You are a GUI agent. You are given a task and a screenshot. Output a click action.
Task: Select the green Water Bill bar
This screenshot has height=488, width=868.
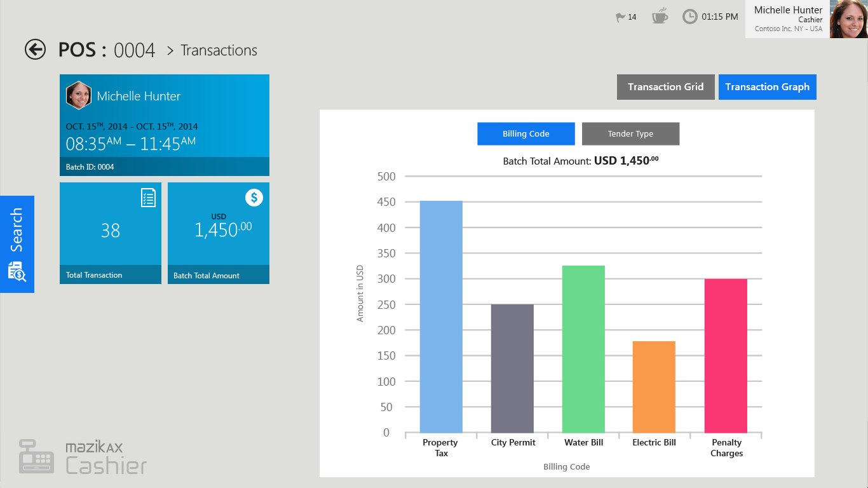(x=583, y=349)
